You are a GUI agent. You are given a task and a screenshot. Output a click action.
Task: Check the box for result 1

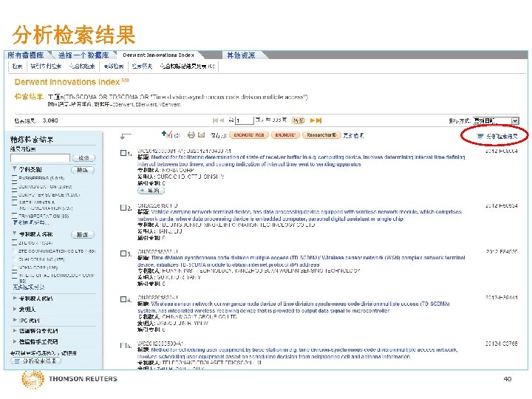pos(123,153)
